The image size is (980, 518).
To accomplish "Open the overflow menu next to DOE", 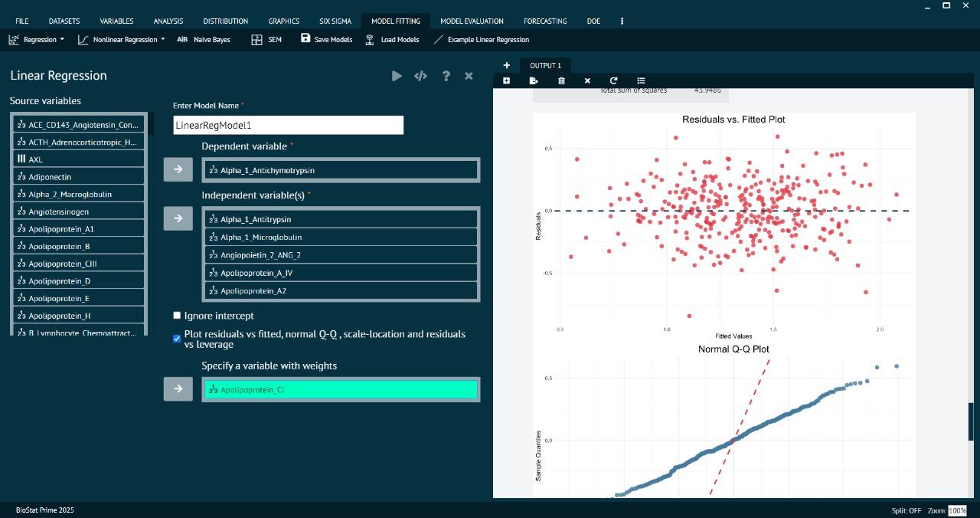I will tap(622, 21).
